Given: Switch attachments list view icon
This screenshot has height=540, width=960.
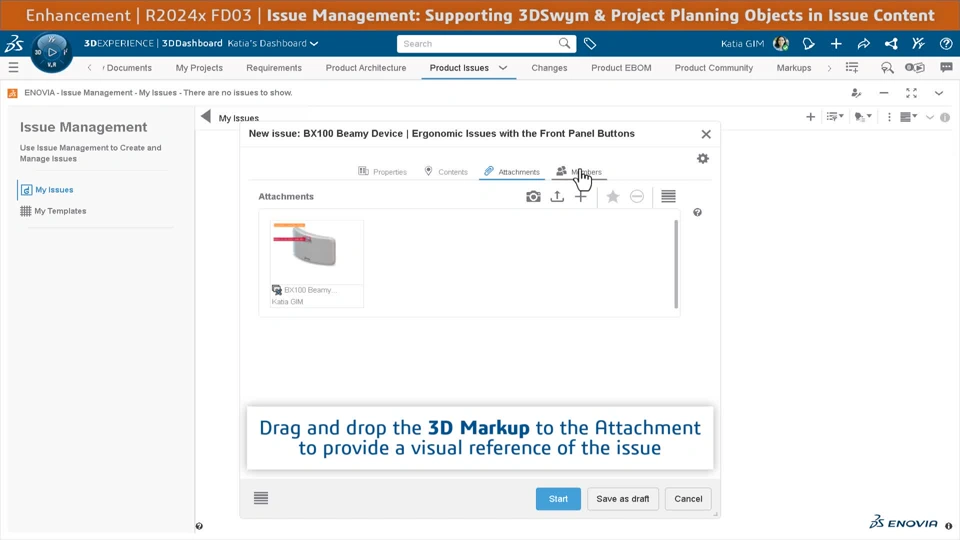Looking at the screenshot, I should 668,197.
